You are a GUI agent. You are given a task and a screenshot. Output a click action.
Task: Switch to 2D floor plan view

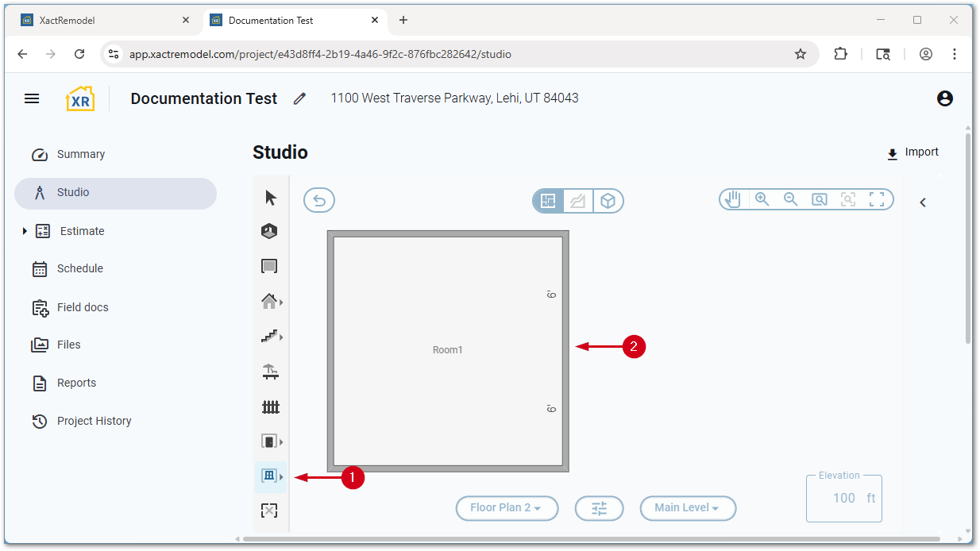[x=548, y=201]
